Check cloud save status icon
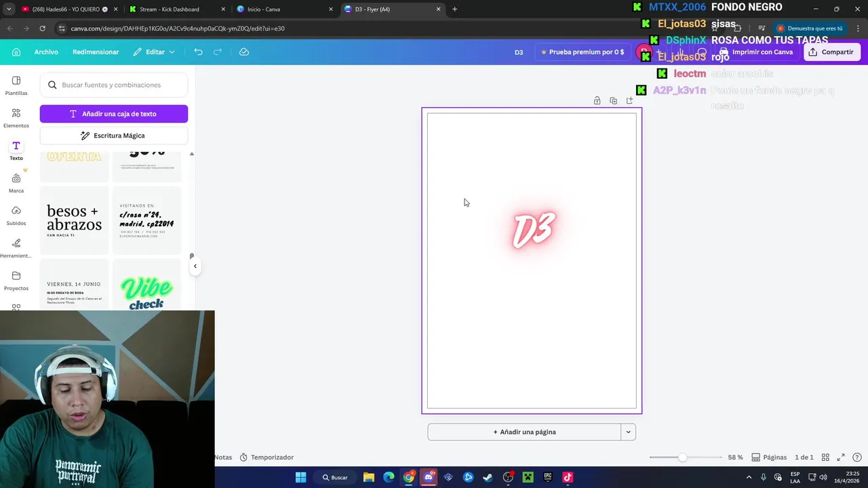This screenshot has width=868, height=488. point(244,52)
